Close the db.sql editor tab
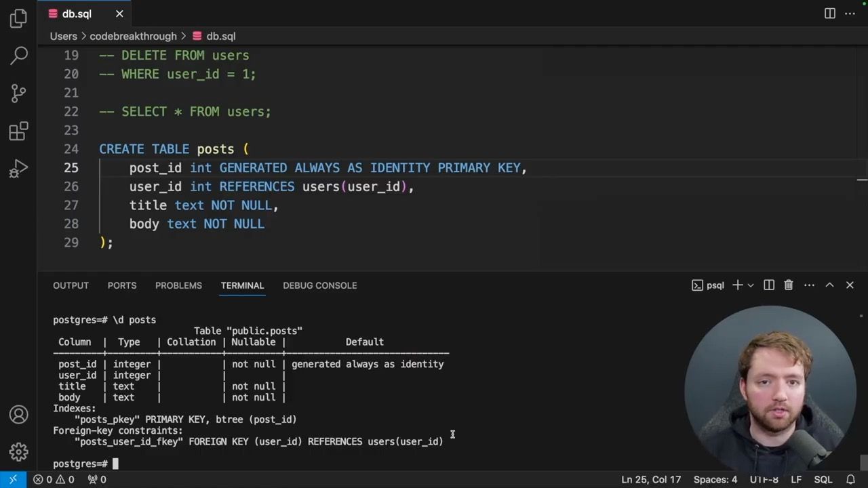 [x=119, y=14]
